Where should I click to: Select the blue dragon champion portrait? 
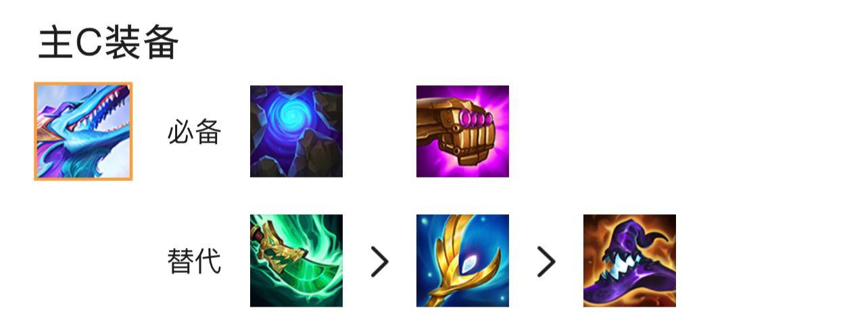tap(83, 132)
